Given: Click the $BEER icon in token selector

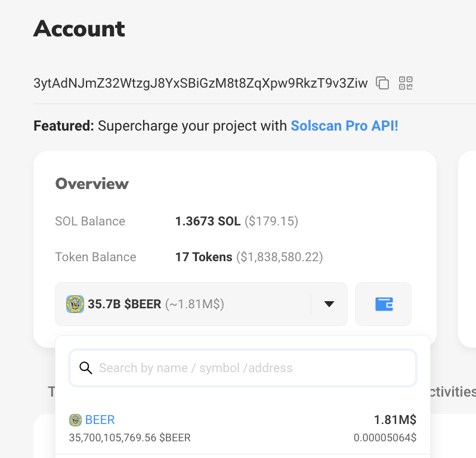Looking at the screenshot, I should (75, 304).
